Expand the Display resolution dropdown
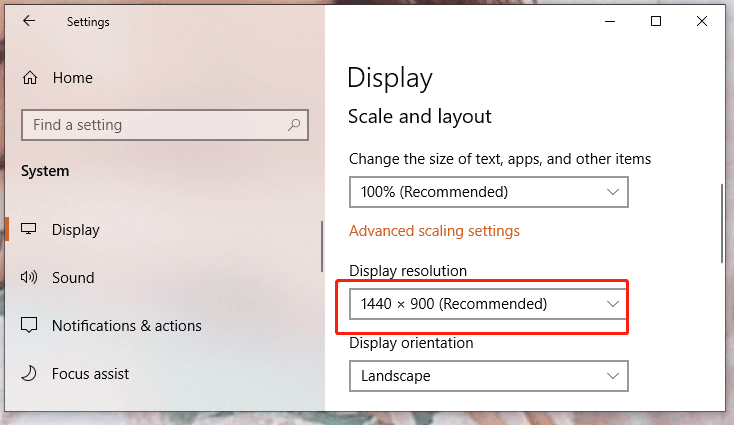Screen dimensions: 734x425 [489, 304]
